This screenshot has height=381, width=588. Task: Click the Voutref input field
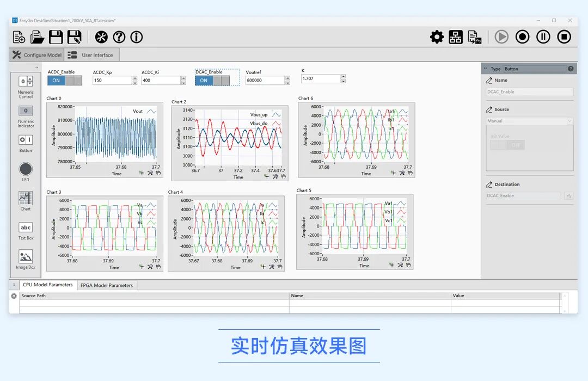[x=265, y=80]
